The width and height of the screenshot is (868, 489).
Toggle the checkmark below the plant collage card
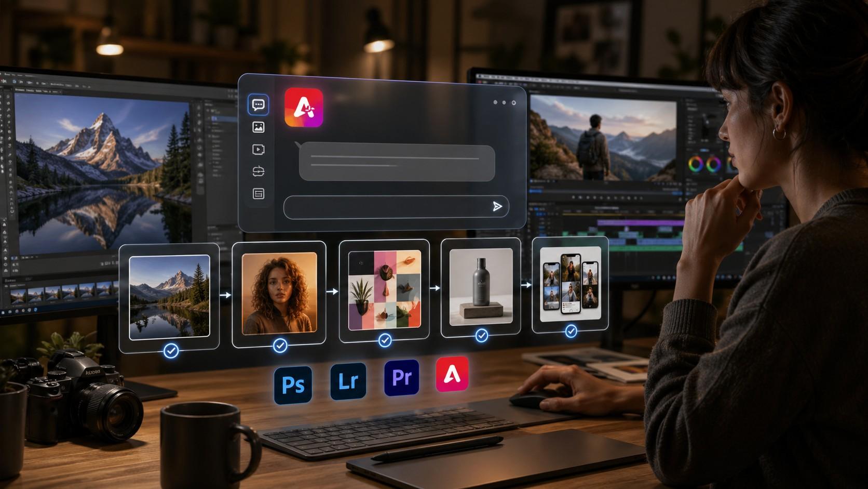385,340
